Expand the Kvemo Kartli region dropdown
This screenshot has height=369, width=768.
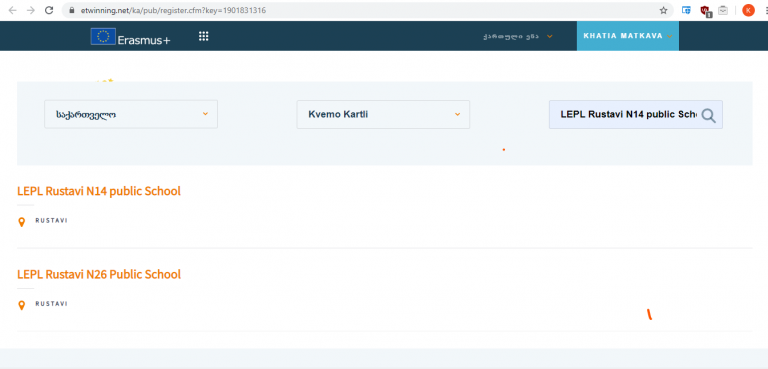click(383, 115)
